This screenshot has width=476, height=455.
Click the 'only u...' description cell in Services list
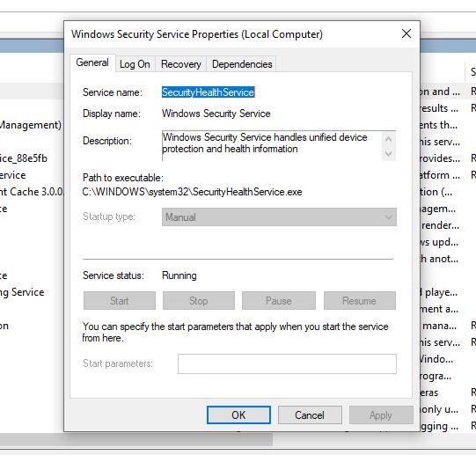(439, 409)
